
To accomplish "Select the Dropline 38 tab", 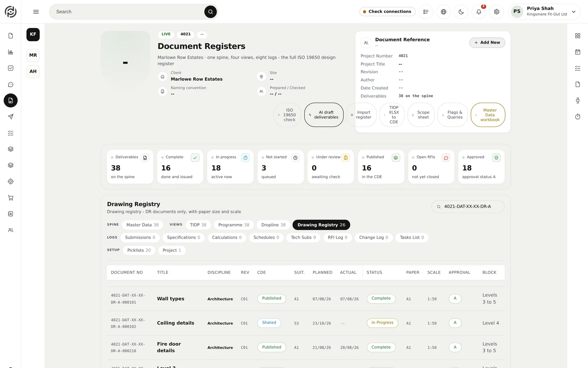I will [x=273, y=225].
